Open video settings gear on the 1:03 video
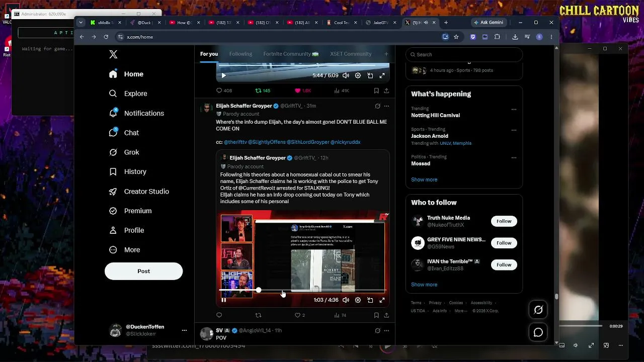Image resolution: width=644 pixels, height=362 pixels. pos(358,300)
